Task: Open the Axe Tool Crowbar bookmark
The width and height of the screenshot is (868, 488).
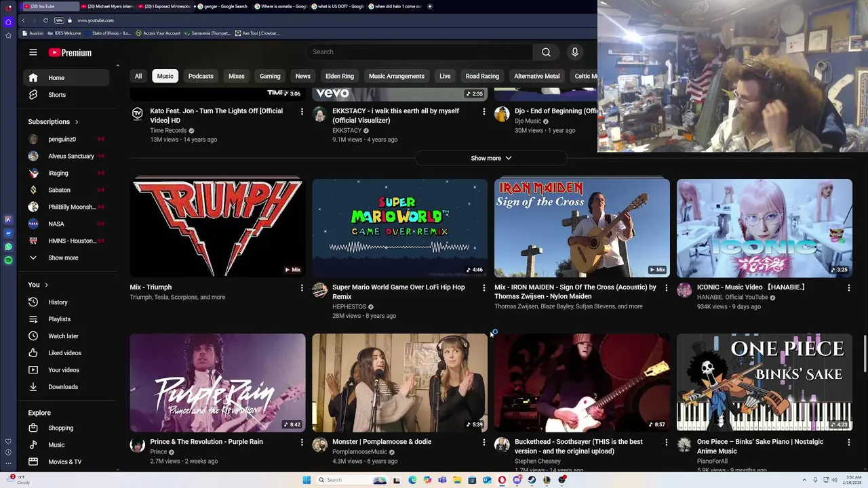Action: [257, 33]
